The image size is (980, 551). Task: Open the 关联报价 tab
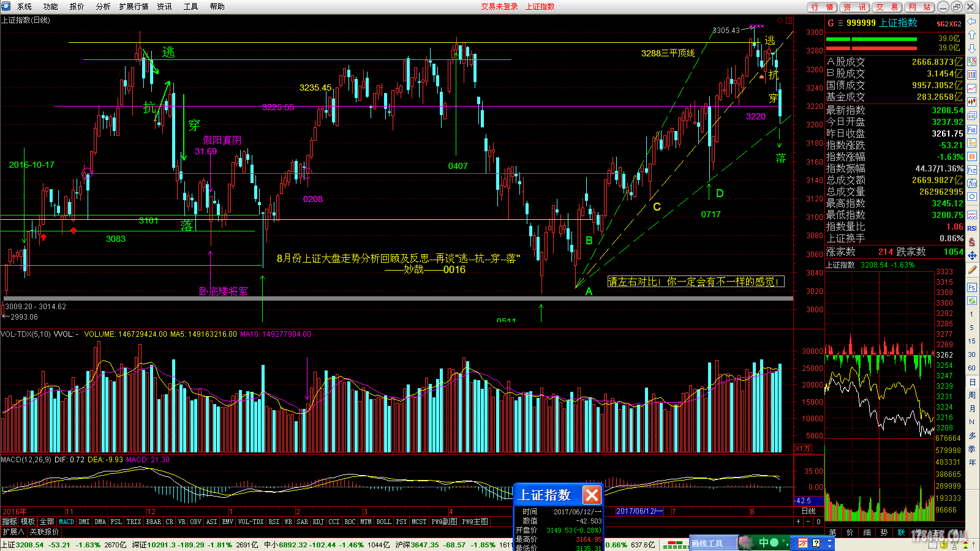44,531
